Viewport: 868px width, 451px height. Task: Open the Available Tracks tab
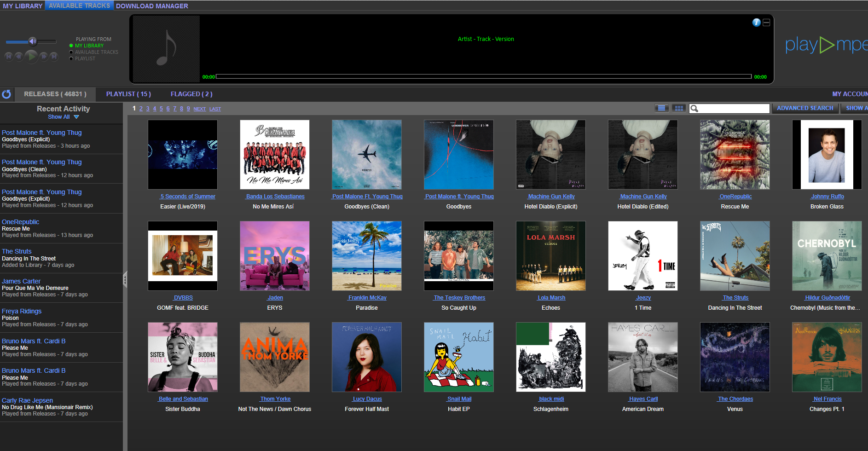79,6
